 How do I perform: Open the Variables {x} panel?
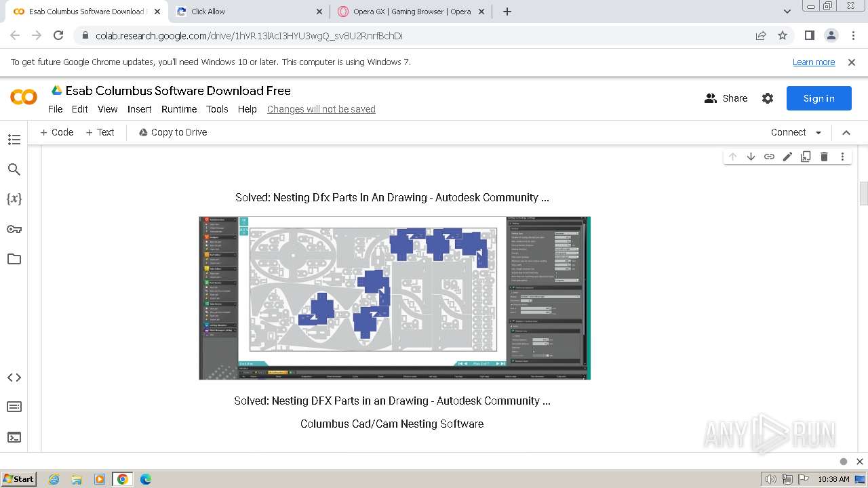coord(14,199)
